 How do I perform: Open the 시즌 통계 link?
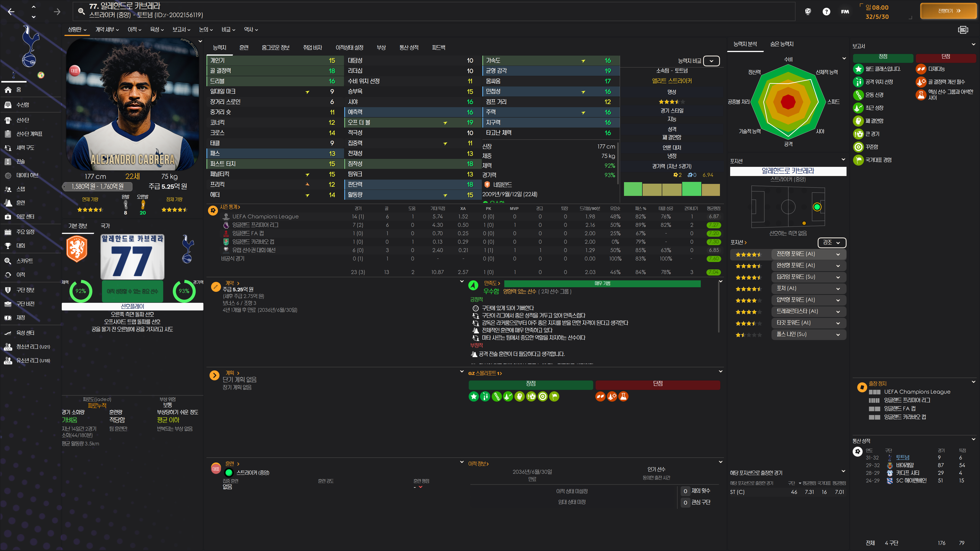pos(230,207)
